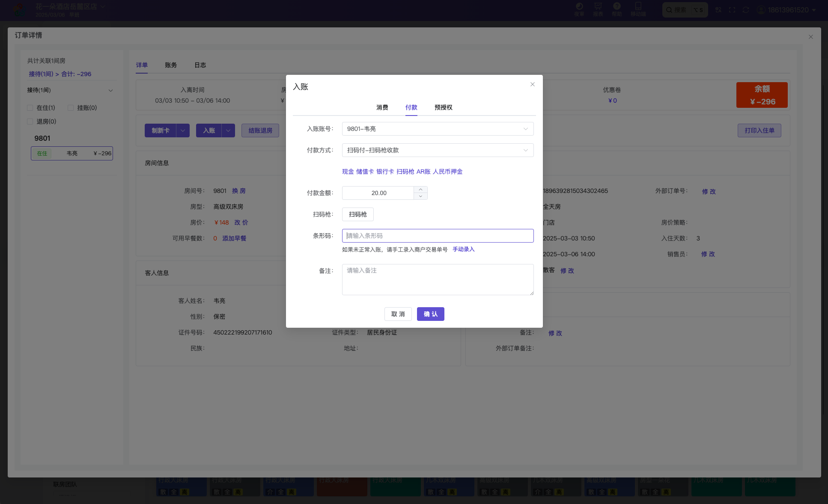The width and height of the screenshot is (828, 504).
Task: Toggle the 挂账(0) checkbox
Action: [x=71, y=108]
